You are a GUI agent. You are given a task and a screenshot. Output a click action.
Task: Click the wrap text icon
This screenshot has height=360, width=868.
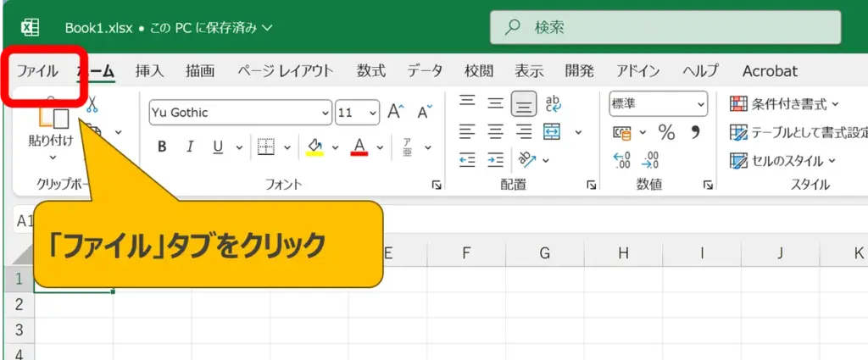554,103
